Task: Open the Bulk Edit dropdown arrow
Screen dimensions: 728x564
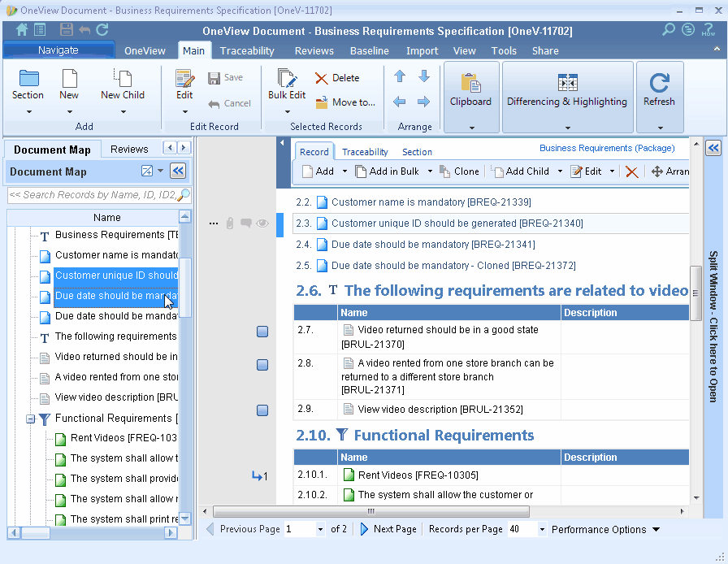Action: (x=288, y=112)
